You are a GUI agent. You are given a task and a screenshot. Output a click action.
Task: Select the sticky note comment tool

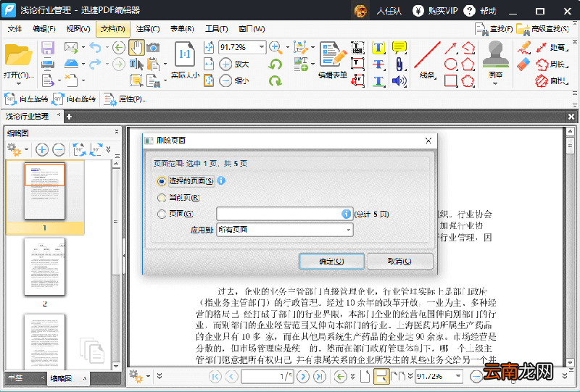click(x=399, y=48)
